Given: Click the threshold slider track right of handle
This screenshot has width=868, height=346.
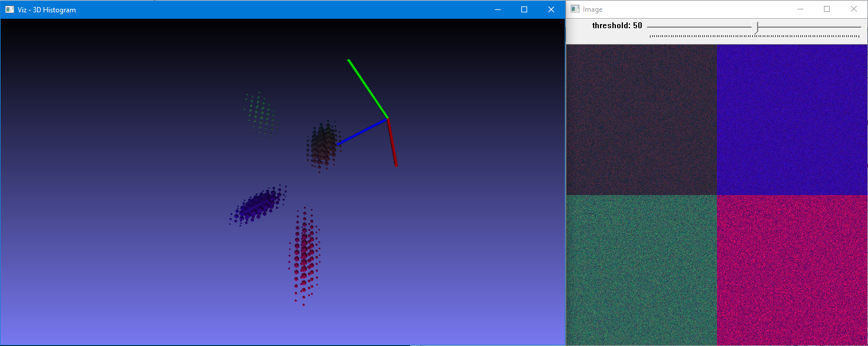Looking at the screenshot, I should [811, 27].
